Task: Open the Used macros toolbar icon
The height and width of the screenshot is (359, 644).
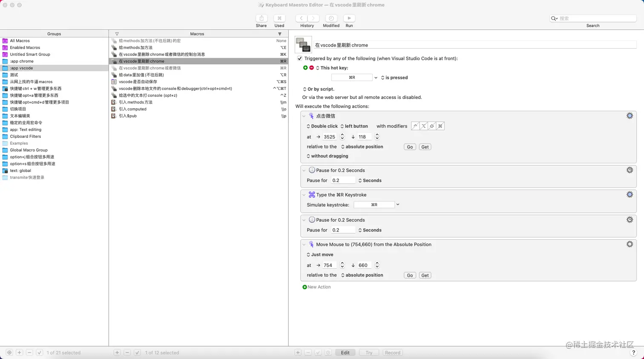Action: 279,18
